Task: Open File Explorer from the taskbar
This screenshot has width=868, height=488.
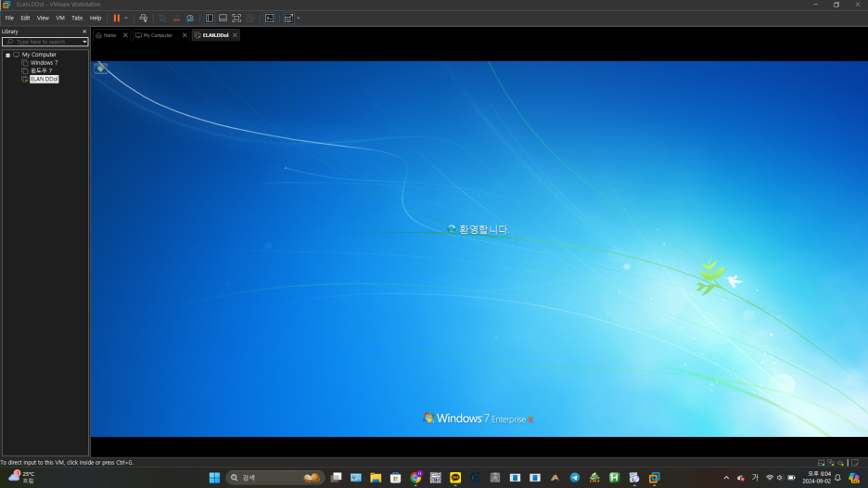Action: [376, 478]
